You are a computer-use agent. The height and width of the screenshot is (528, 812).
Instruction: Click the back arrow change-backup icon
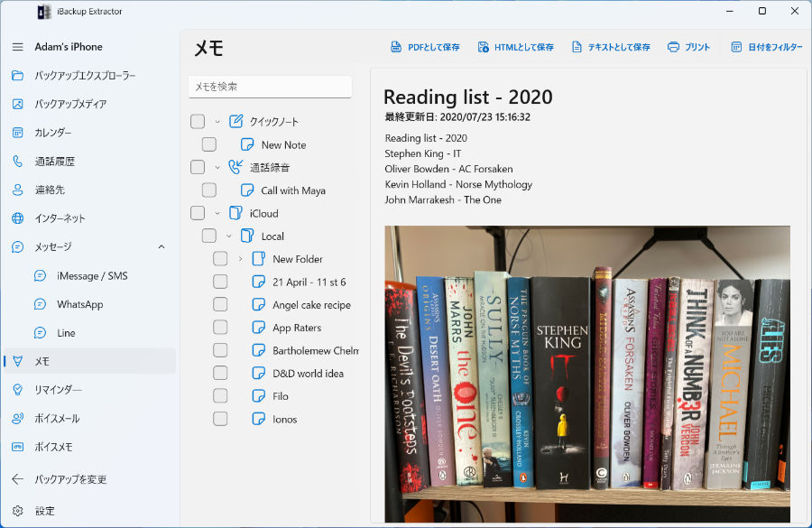click(x=18, y=479)
